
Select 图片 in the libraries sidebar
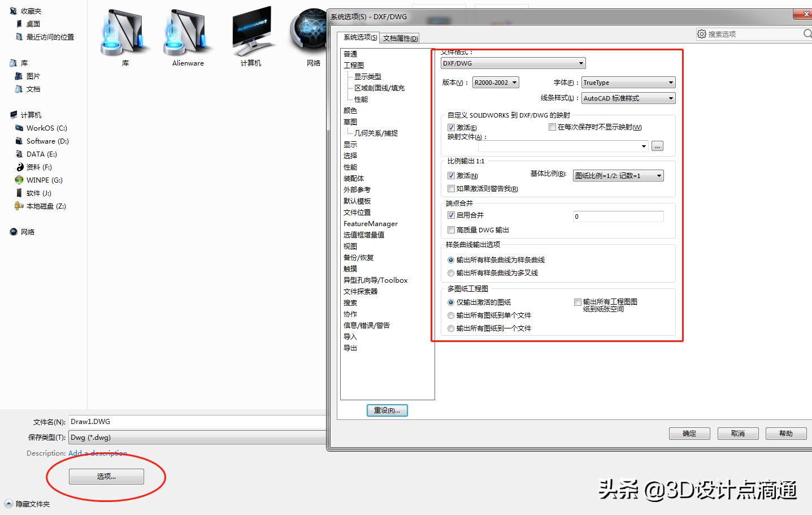pos(32,76)
